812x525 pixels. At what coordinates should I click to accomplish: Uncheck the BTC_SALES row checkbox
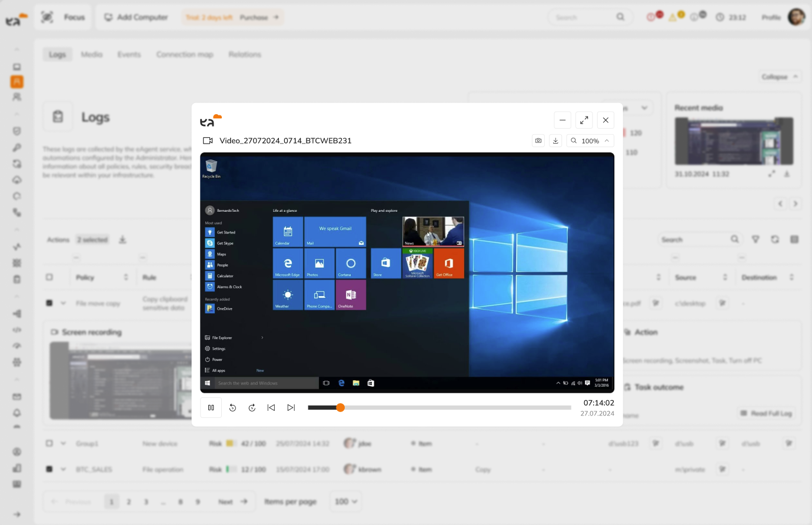tap(49, 469)
